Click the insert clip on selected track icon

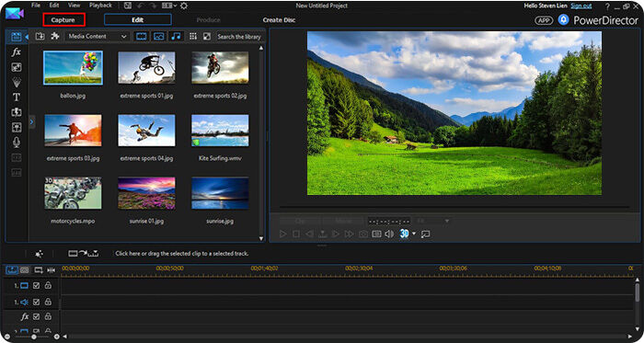pyautogui.click(x=84, y=254)
